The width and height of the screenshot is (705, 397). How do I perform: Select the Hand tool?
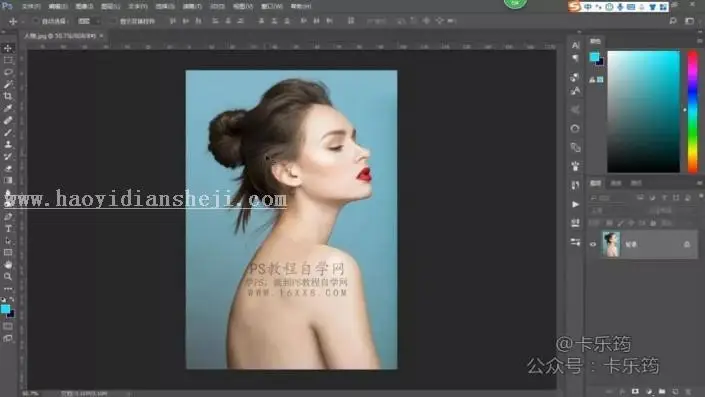click(8, 265)
